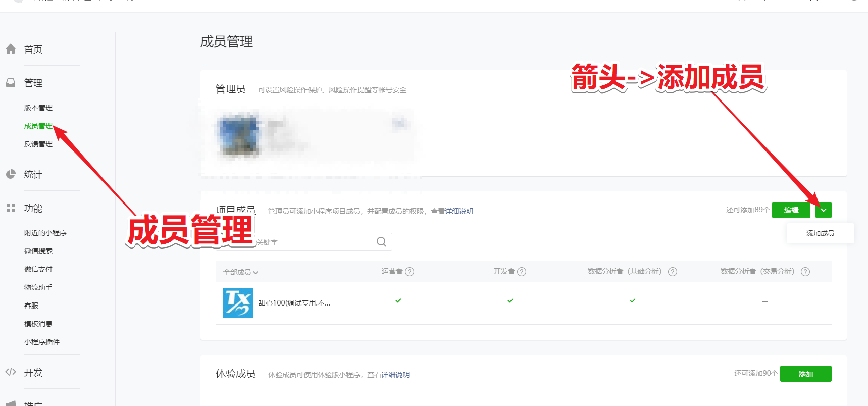The height and width of the screenshot is (406, 868).
Task: Click the inbox icon beside 管理
Action: pos(11,82)
